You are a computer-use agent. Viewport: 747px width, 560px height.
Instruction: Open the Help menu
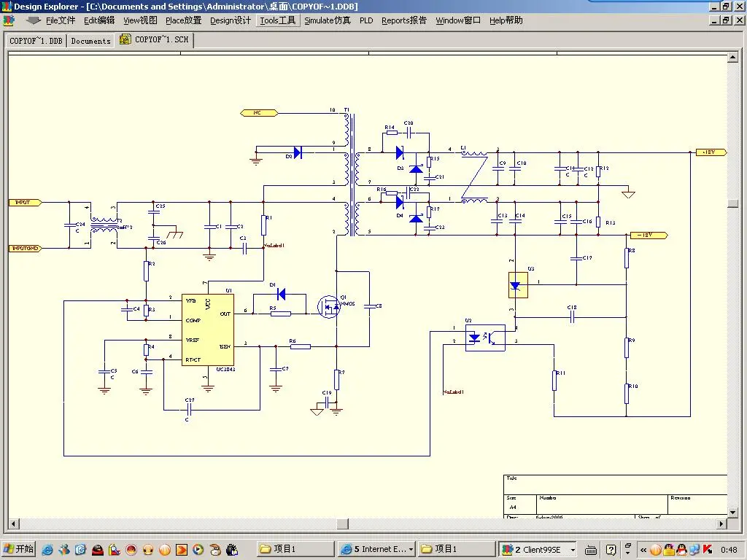click(x=506, y=20)
